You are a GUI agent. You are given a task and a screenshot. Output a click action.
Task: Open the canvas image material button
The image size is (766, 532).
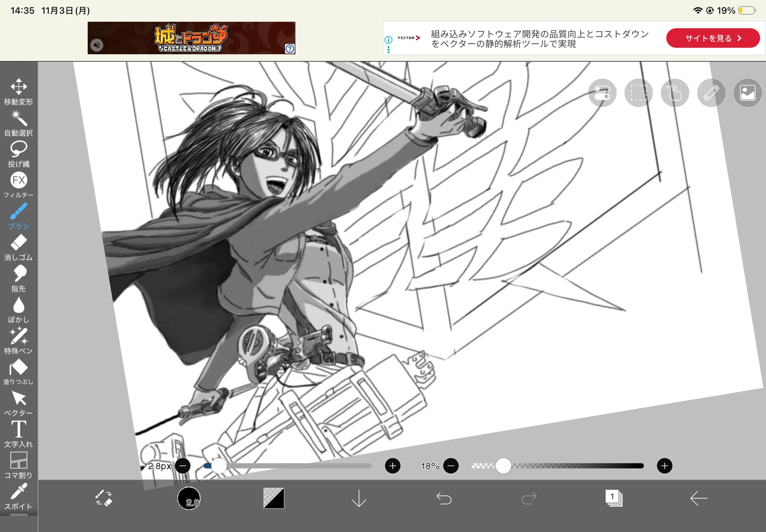click(747, 93)
